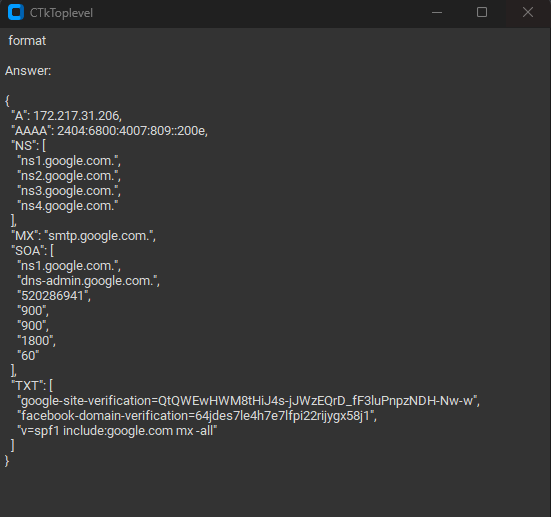Maximize the CTkToplevel window
The image size is (551, 517).
[482, 12]
